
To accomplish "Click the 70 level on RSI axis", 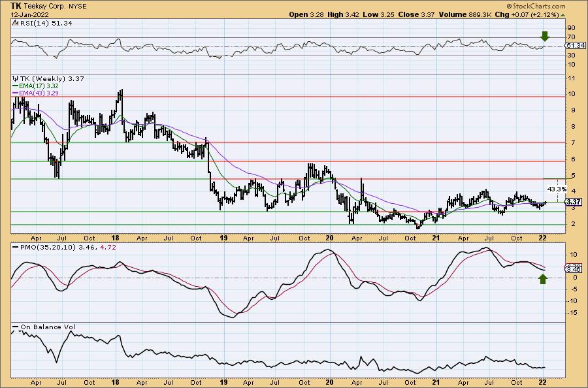I will tap(571, 37).
